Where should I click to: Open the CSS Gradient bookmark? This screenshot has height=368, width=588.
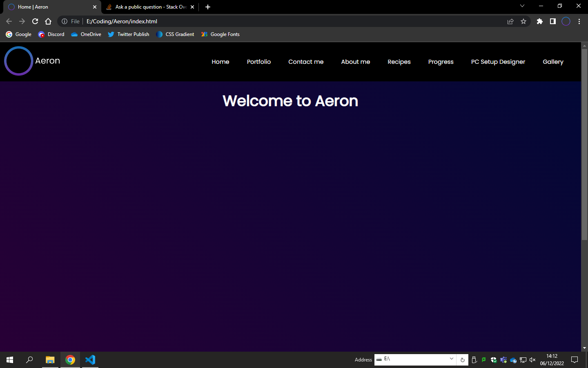pyautogui.click(x=175, y=34)
